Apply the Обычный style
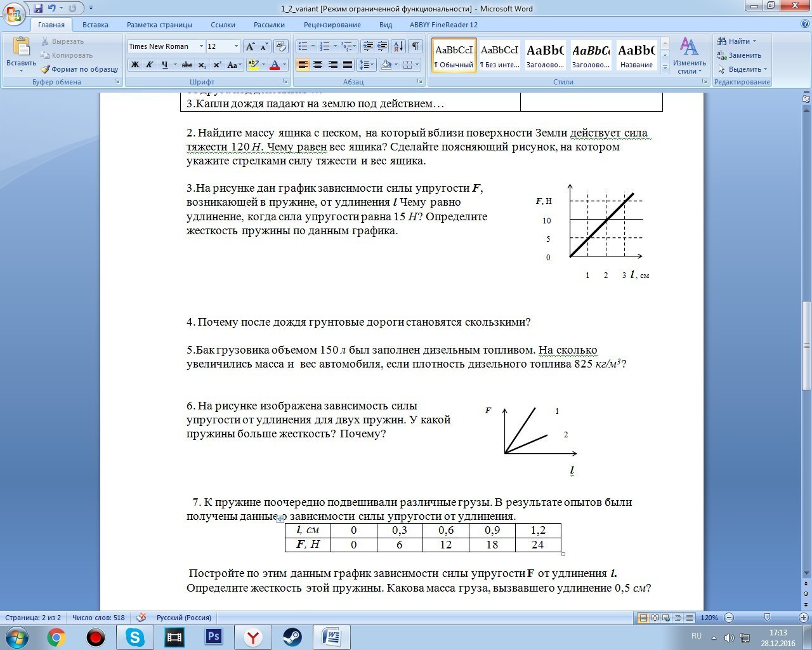Viewport: 812px width, 650px height. (x=454, y=56)
